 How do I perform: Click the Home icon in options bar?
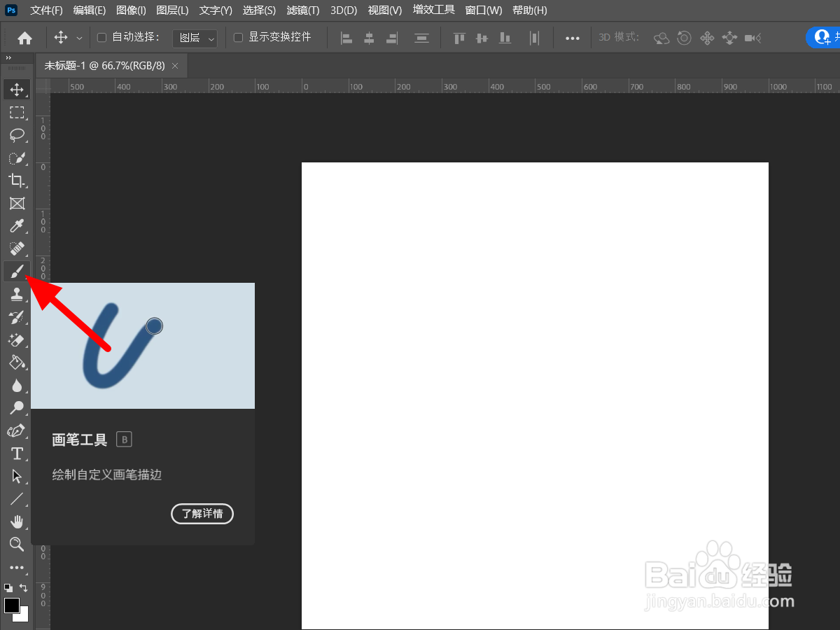coord(24,38)
